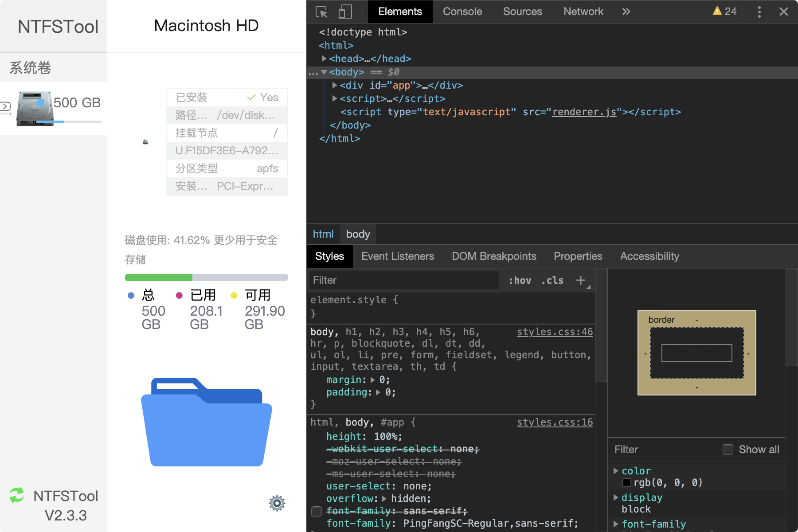Expand the overflow shorthand property

point(384,499)
